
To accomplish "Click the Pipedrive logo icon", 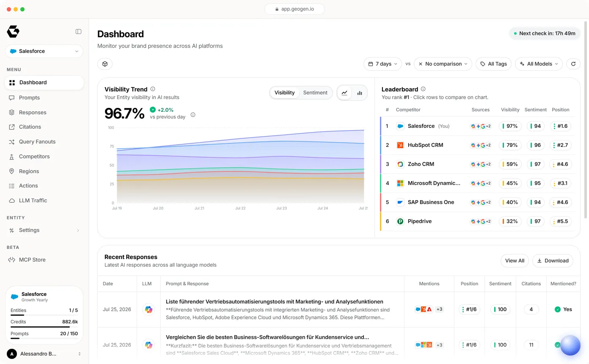I will 400,221.
